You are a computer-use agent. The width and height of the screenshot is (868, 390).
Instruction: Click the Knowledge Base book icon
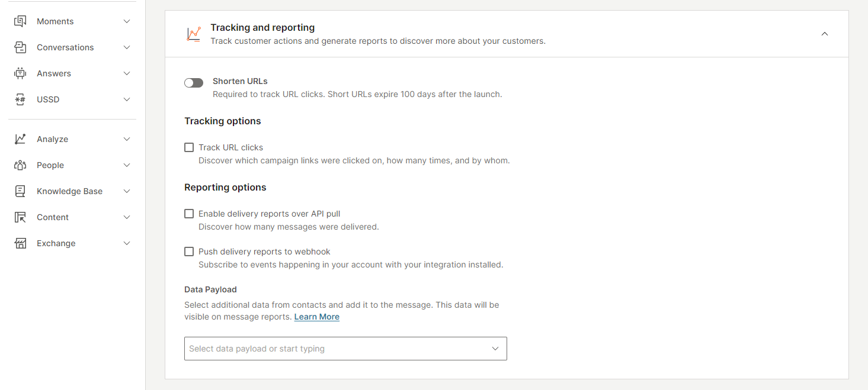point(20,191)
